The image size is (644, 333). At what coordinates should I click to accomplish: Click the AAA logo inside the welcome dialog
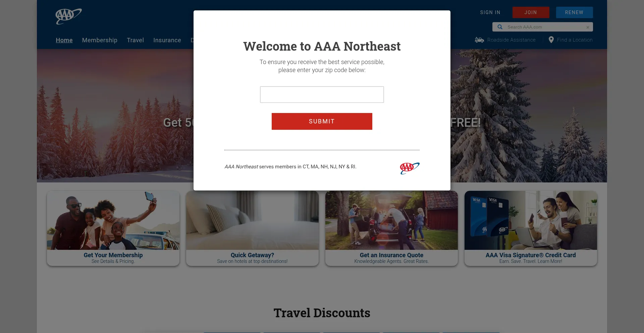(x=410, y=168)
